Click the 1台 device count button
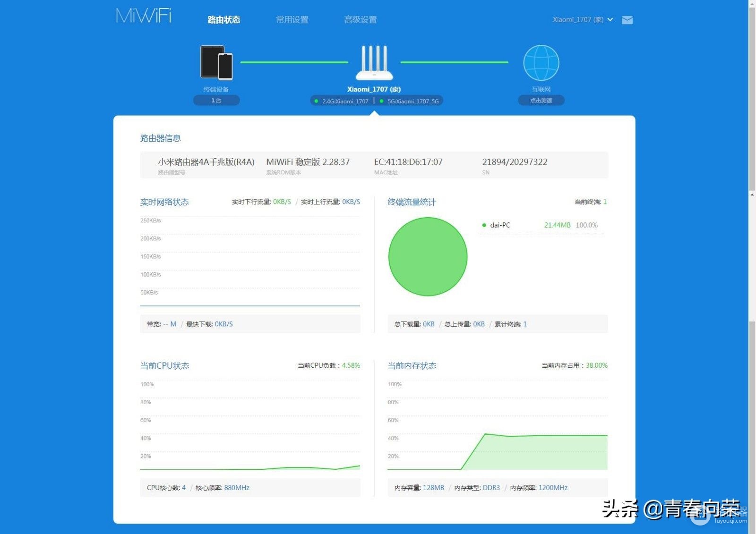756x534 pixels. tap(216, 101)
